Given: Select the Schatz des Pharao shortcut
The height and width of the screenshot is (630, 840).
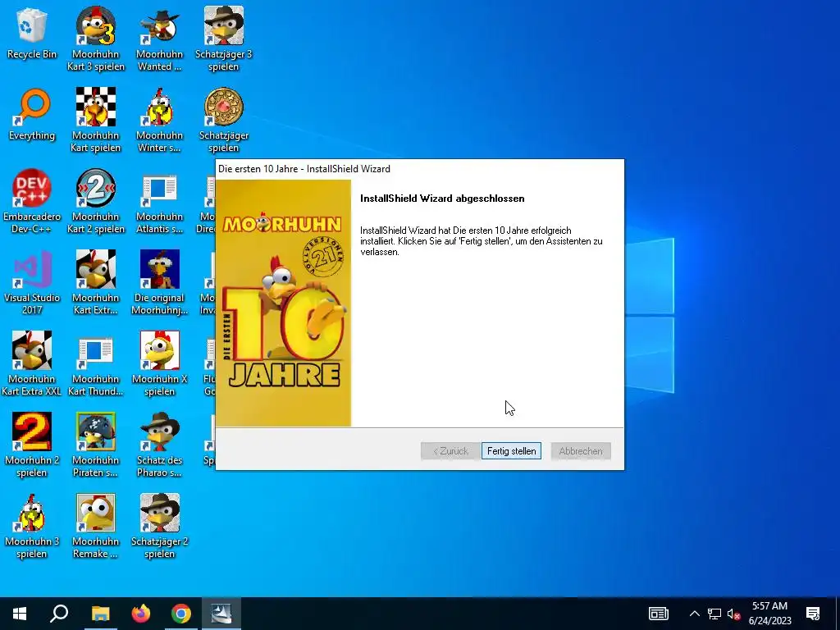Looking at the screenshot, I should coord(159,445).
